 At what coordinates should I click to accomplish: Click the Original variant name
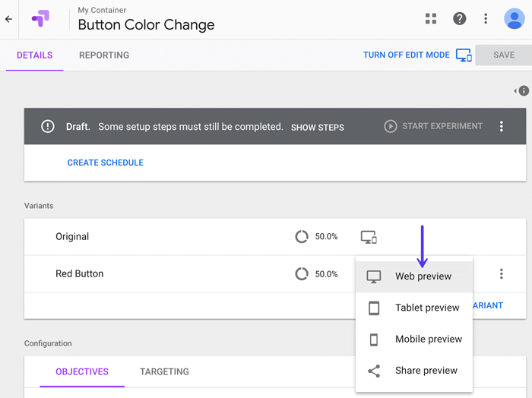pyautogui.click(x=72, y=237)
